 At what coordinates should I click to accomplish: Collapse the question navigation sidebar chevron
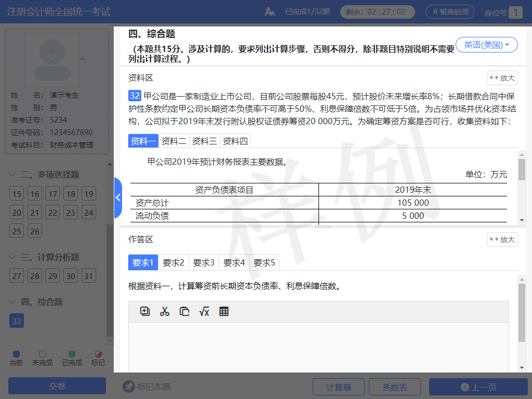click(x=118, y=197)
